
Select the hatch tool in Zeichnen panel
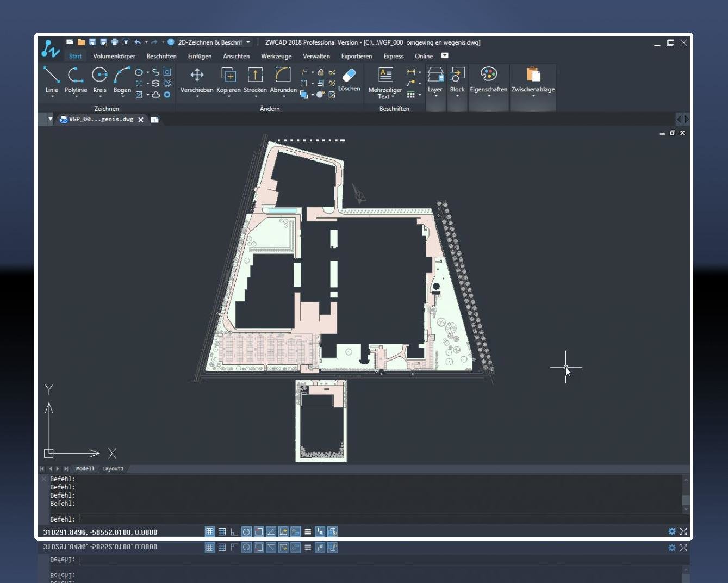[x=139, y=95]
